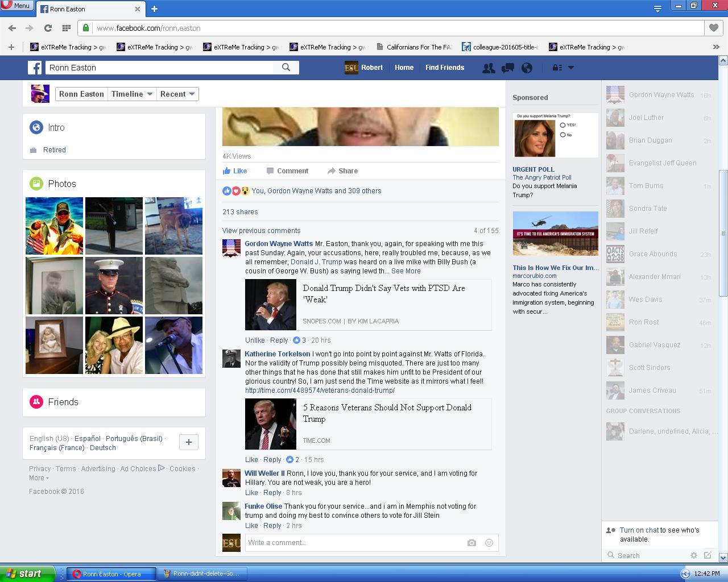This screenshot has height=582, width=728.
Task: Open chat settings gear icon
Action: [x=693, y=555]
